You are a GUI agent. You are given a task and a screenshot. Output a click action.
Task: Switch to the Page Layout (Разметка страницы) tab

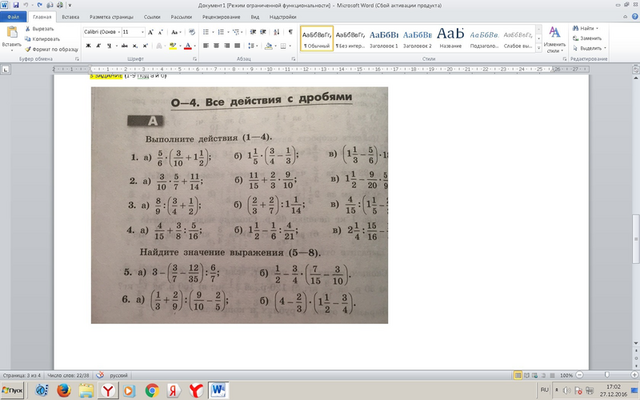(x=111, y=17)
